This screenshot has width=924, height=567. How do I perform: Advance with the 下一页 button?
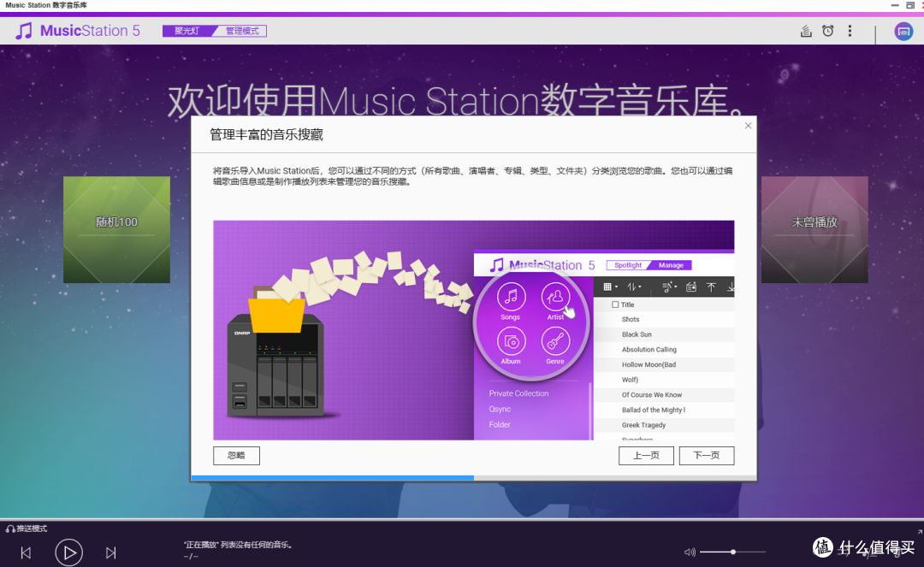tap(707, 455)
